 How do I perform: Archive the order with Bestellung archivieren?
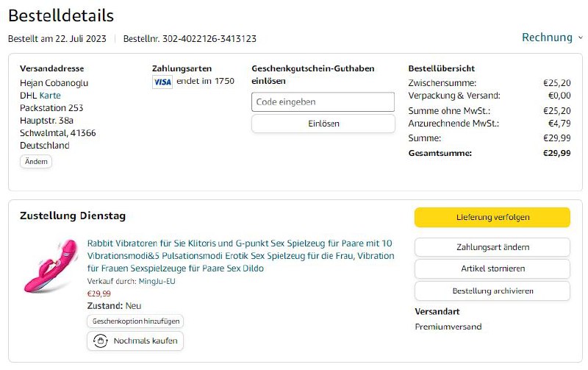[492, 291]
